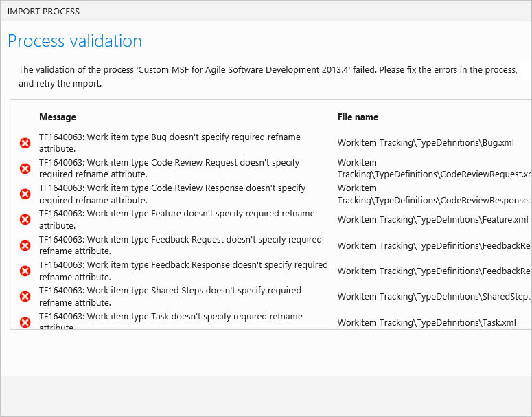Click error icon for Feedback Request row
The width and height of the screenshot is (532, 417).
[25, 245]
